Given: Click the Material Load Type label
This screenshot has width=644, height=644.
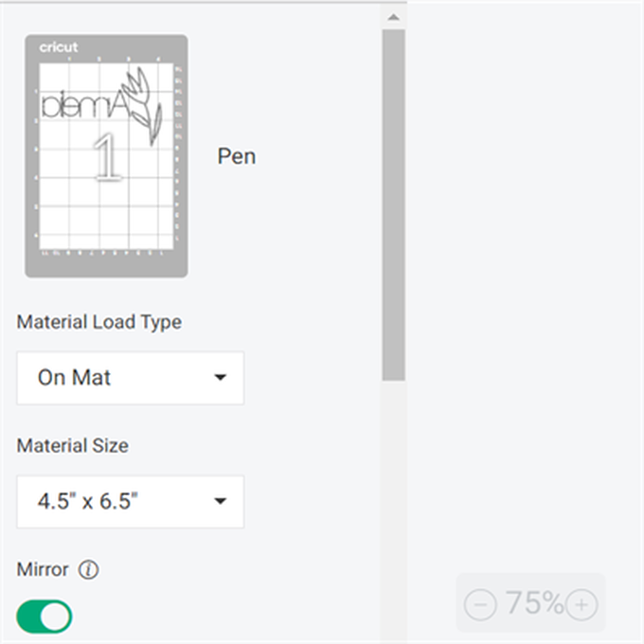Looking at the screenshot, I should [98, 322].
